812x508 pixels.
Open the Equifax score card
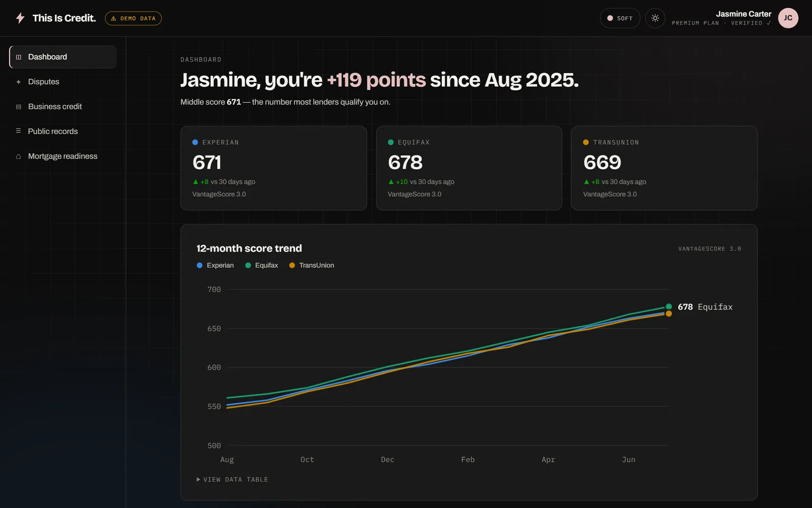click(x=469, y=168)
